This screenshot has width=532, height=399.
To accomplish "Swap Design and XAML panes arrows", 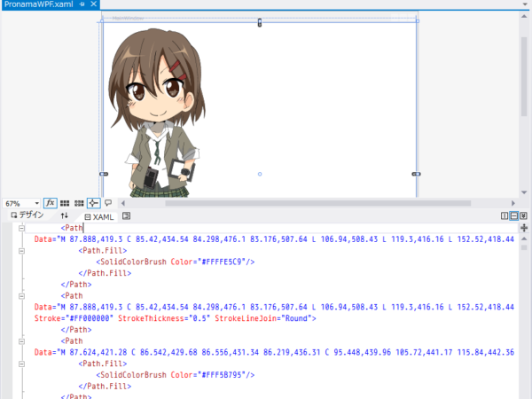I will 65,215.
